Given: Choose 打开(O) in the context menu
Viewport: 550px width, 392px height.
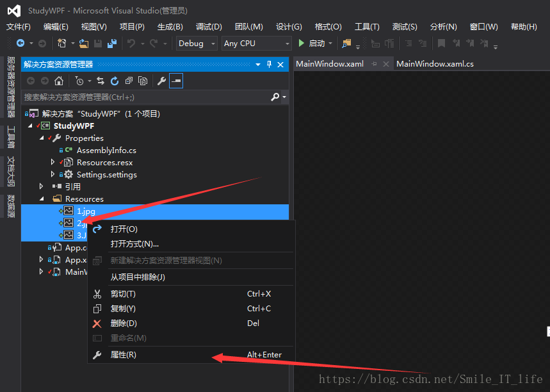Looking at the screenshot, I should (191, 229).
